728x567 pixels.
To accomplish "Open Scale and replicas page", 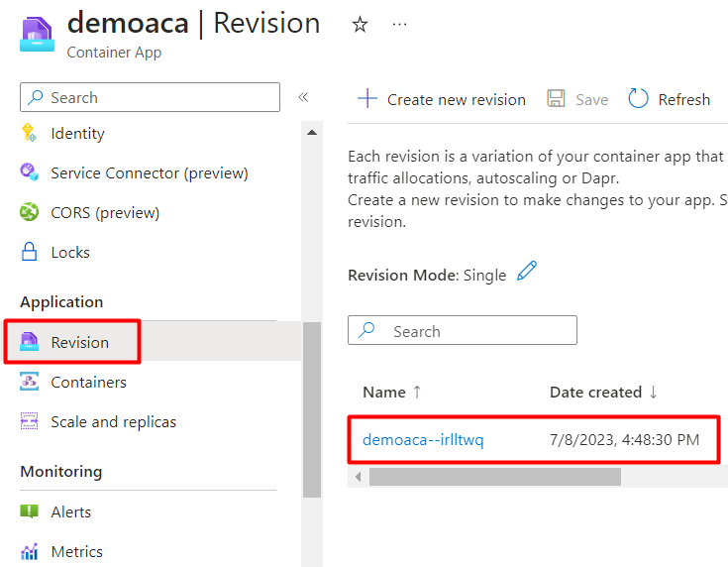I will [x=113, y=422].
